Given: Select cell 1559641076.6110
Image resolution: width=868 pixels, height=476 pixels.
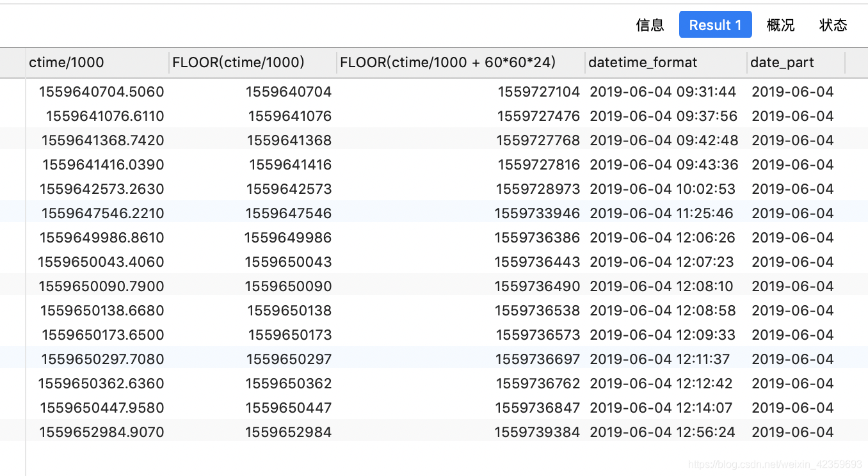Looking at the screenshot, I should (105, 116).
